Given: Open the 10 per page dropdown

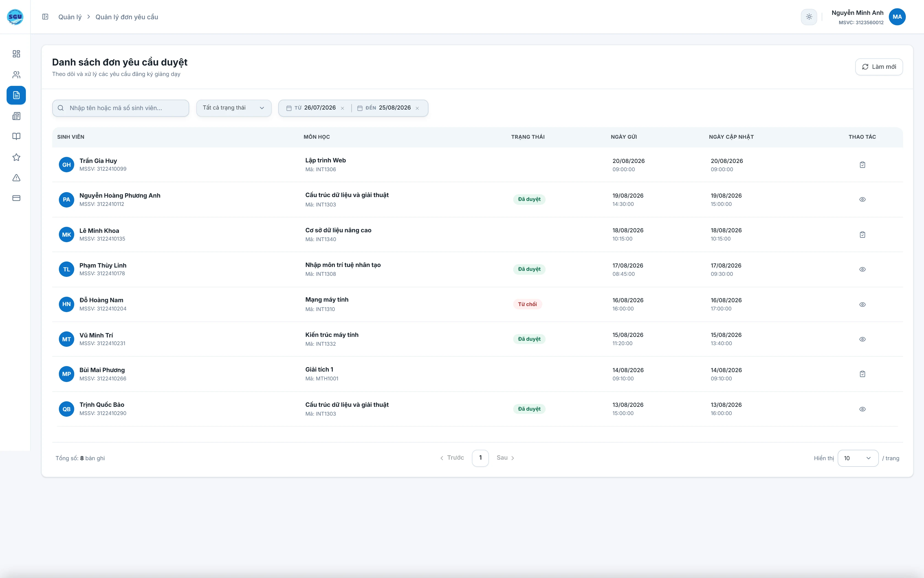Looking at the screenshot, I should pos(858,458).
